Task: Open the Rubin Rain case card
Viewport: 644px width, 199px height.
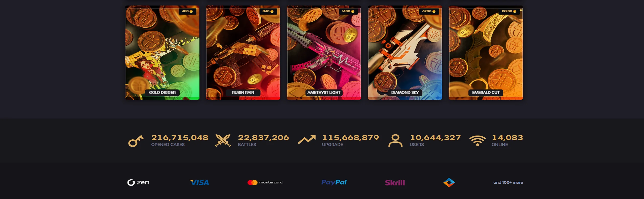Action: coord(243,53)
